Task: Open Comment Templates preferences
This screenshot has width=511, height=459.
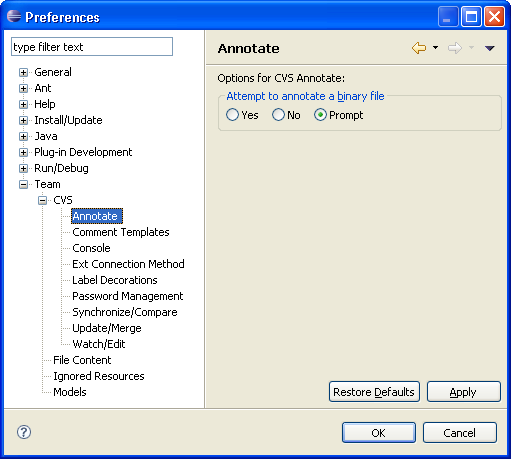Action: point(121,232)
